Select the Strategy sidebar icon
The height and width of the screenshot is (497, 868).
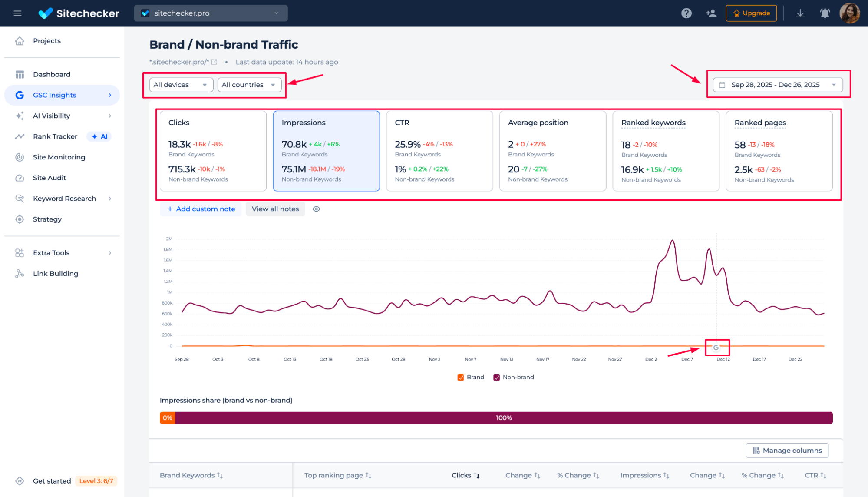pos(20,219)
